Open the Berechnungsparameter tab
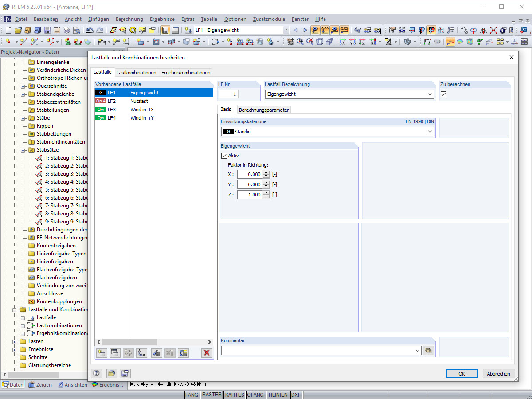The height and width of the screenshot is (399, 532). click(x=264, y=110)
